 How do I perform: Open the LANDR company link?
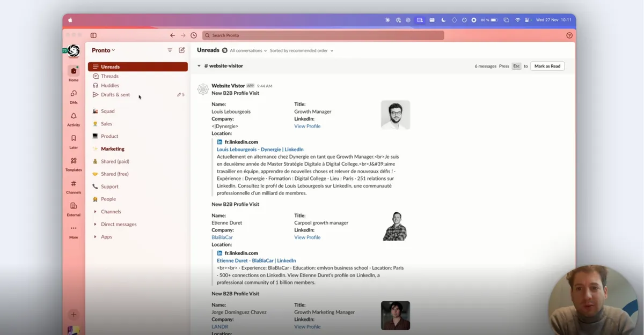pyautogui.click(x=220, y=327)
